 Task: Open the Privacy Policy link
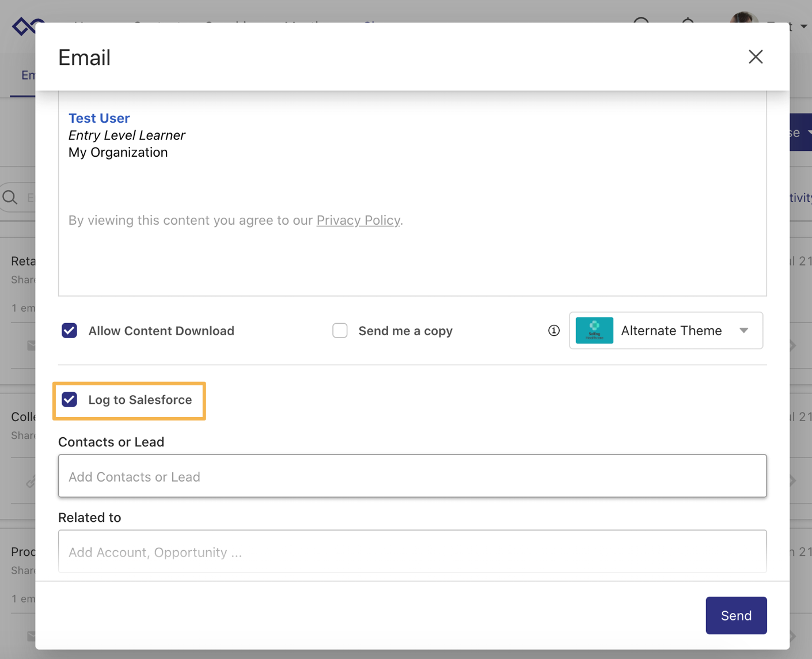[x=358, y=220]
